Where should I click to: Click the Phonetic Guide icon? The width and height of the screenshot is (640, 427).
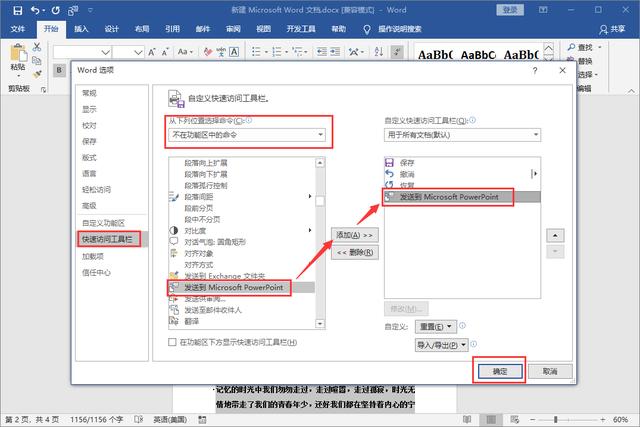(221, 52)
